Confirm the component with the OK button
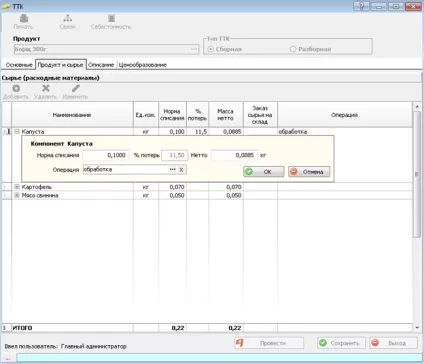Image resolution: width=424 pixels, height=364 pixels. pyautogui.click(x=264, y=172)
